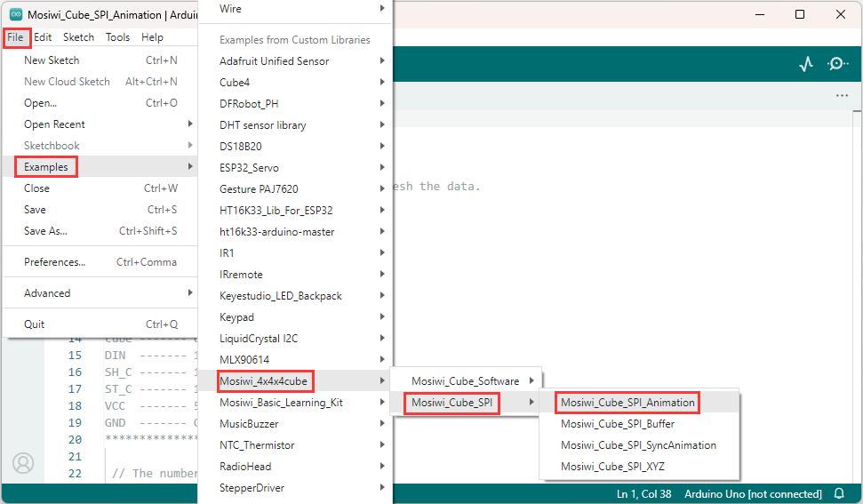The image size is (863, 504).
Task: Load Mosiwi_Cube_SPI_Animation example
Action: (x=639, y=402)
